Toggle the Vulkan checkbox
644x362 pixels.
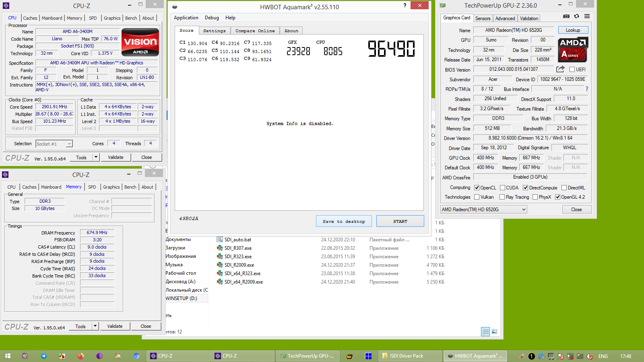pyautogui.click(x=477, y=197)
